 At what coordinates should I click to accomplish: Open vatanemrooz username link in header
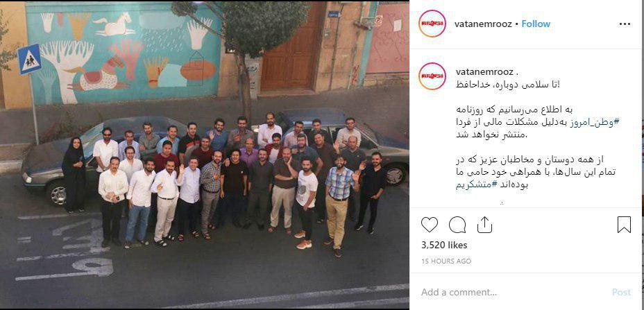(483, 24)
